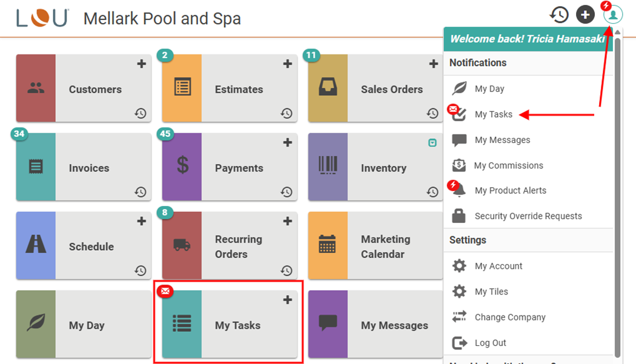
Task: Add new item on My Tasks tile
Action: click(x=287, y=300)
